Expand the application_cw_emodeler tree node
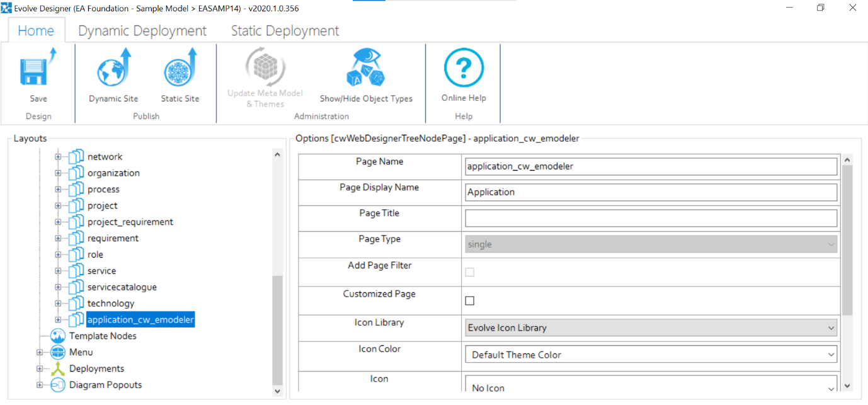868x405 pixels. click(x=58, y=320)
